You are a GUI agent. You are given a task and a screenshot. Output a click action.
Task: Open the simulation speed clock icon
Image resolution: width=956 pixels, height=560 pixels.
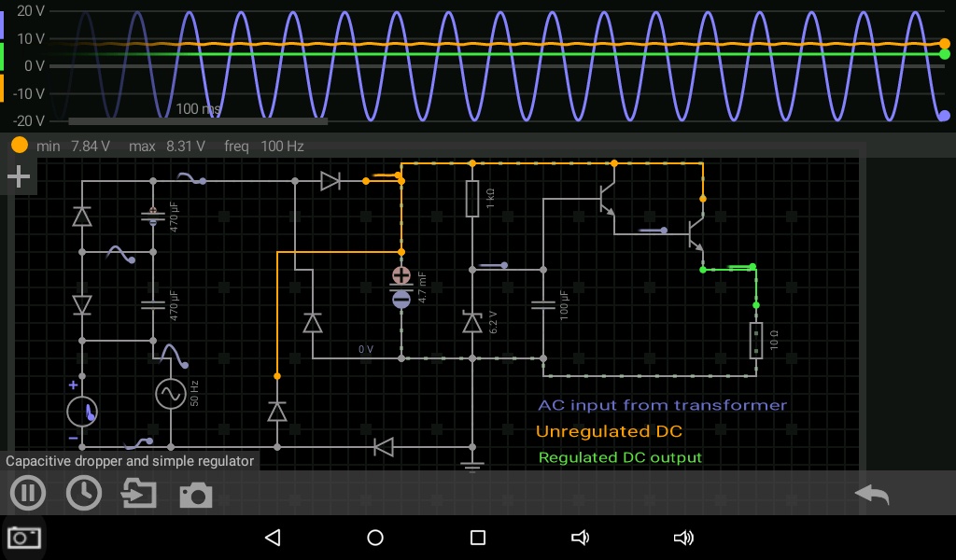pyautogui.click(x=83, y=493)
